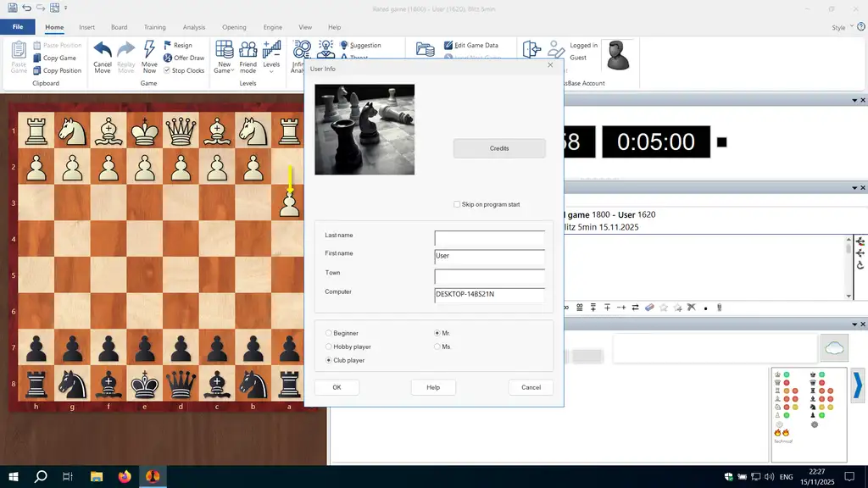Click the Resign flag icon
Screen dimensions: 868x488
click(168, 45)
